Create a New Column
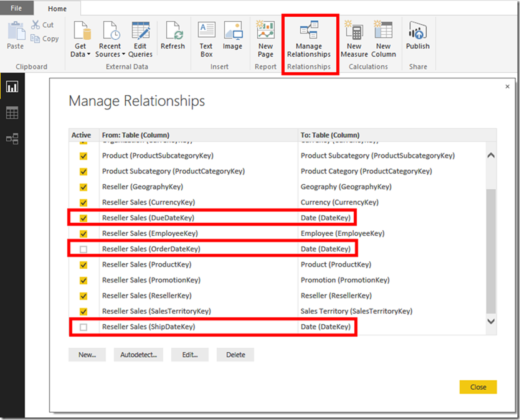 point(384,39)
